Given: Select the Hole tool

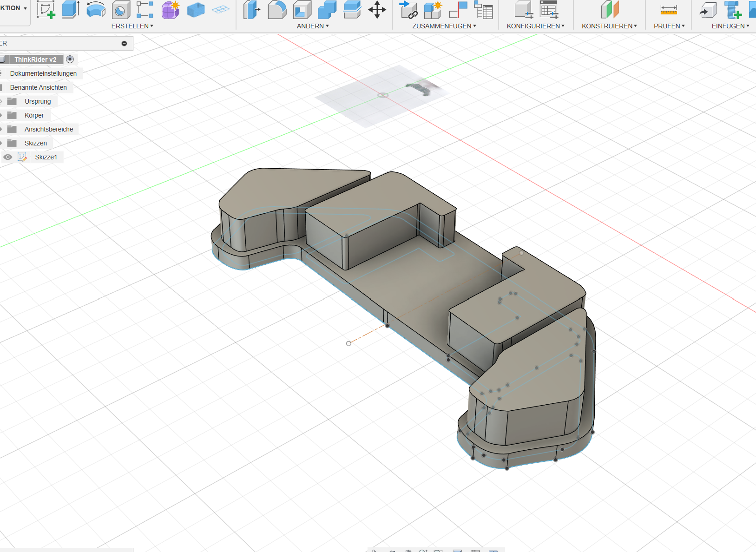Looking at the screenshot, I should (121, 10).
